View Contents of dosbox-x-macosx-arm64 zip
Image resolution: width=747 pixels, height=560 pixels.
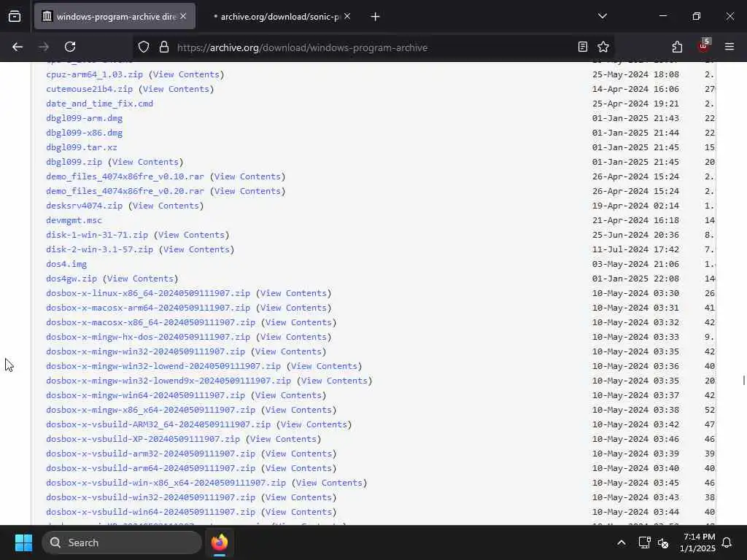pyautogui.click(x=293, y=308)
